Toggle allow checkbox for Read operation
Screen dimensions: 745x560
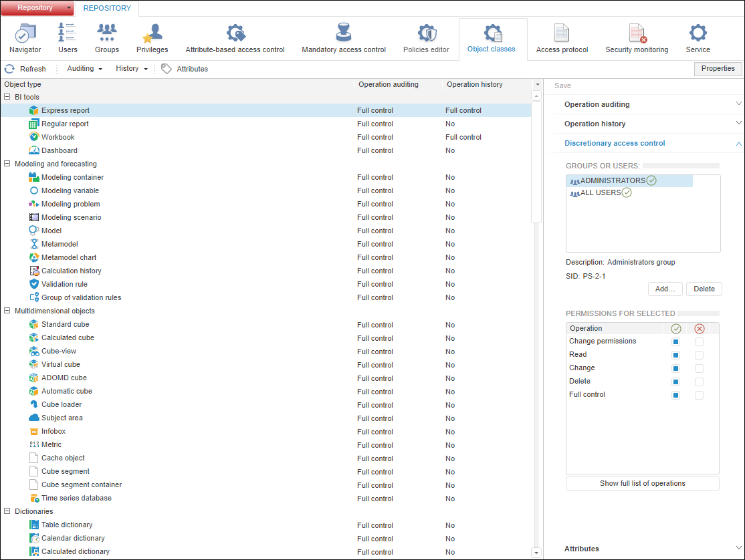675,355
